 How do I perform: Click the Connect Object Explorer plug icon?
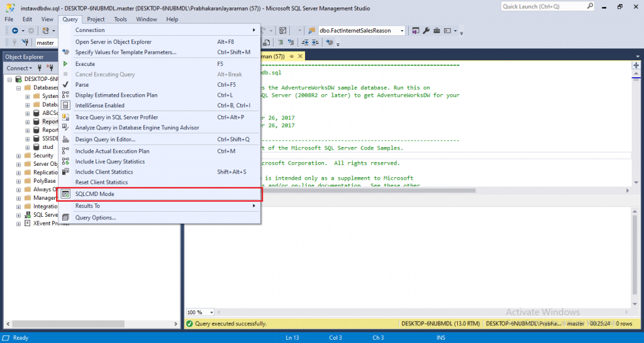40,68
